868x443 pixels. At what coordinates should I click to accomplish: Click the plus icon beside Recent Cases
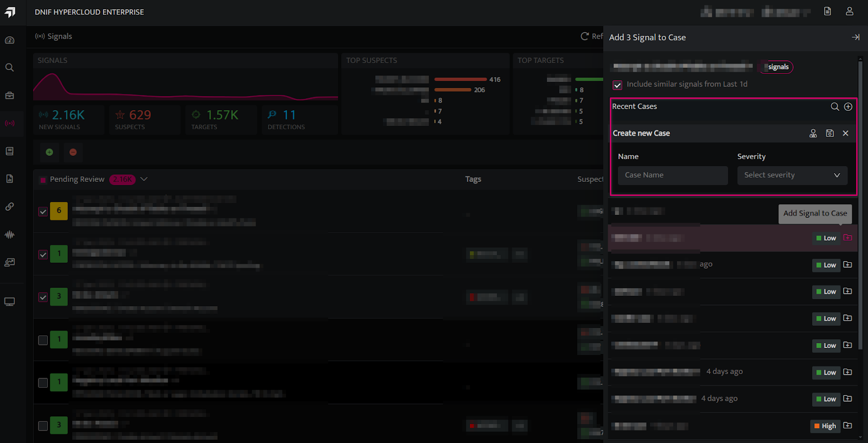848,106
